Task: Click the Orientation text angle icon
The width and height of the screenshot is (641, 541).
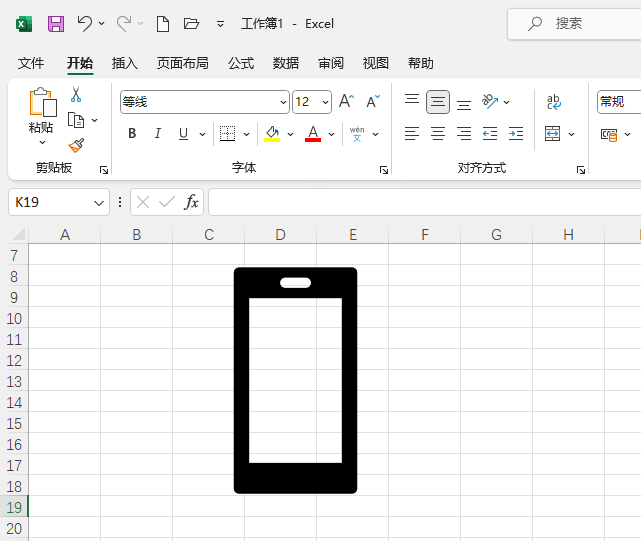Action: pos(490,101)
